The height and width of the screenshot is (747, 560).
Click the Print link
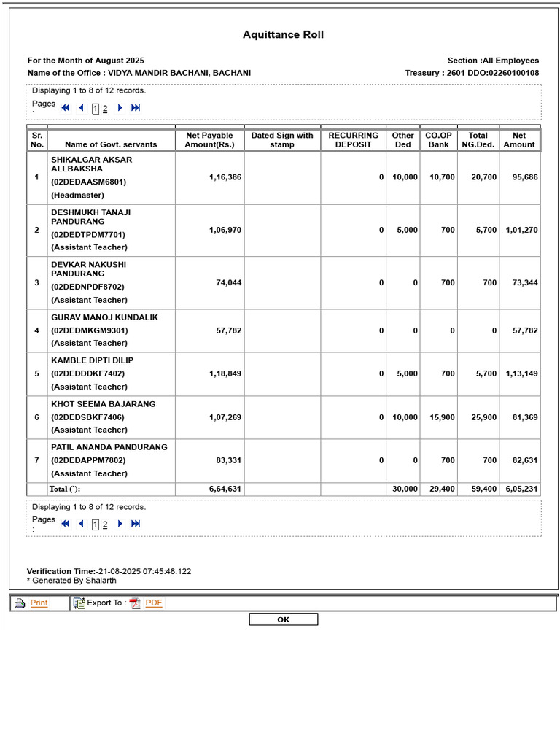pos(39,603)
